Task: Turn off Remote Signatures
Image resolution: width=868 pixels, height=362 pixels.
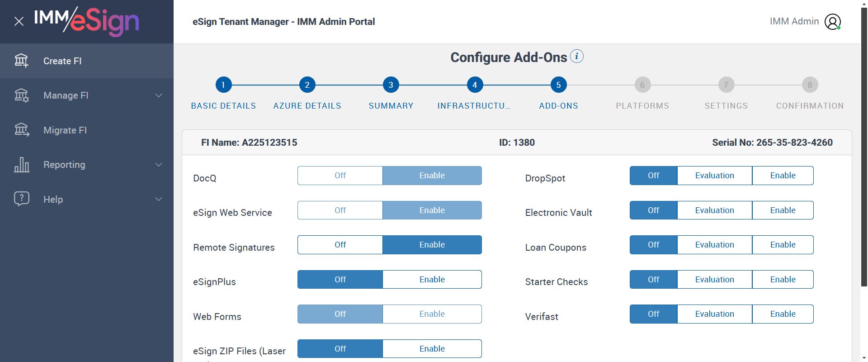Action: pos(340,245)
